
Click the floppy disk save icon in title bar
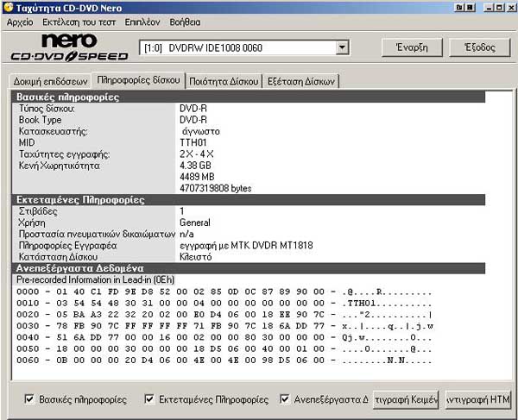471,7
